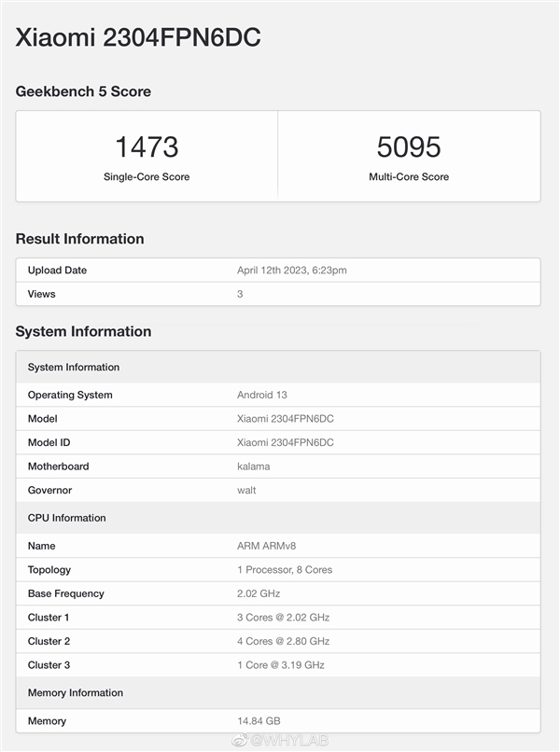The image size is (560, 752).
Task: Click the Model ID value Xiaomi 2304FPN6DC
Action: [x=286, y=442]
